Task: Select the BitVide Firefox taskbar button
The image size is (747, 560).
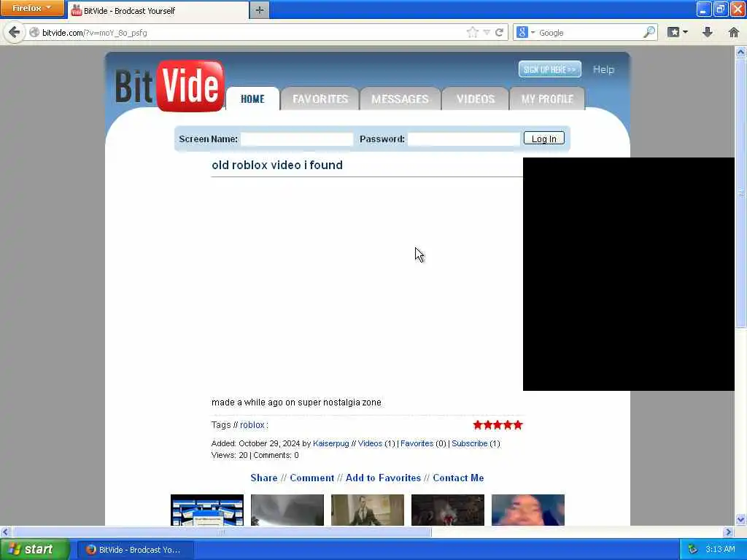Action: pos(135,550)
